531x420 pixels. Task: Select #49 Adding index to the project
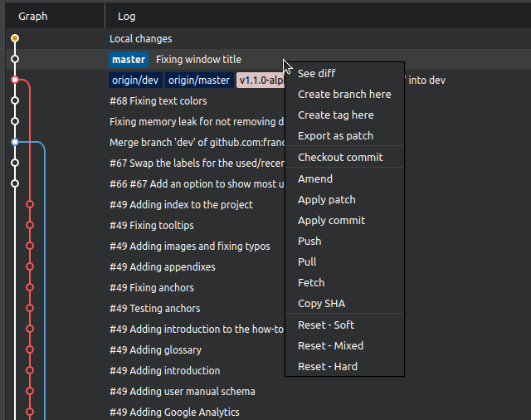(x=181, y=204)
